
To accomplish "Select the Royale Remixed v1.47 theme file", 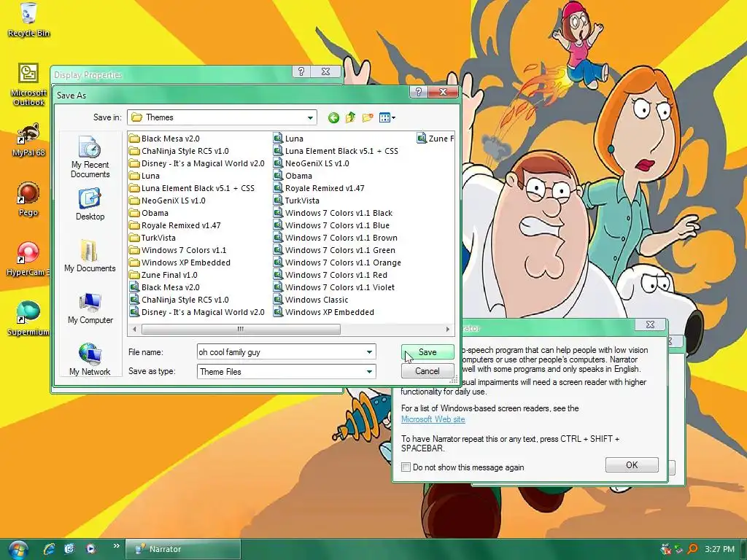I will click(320, 188).
